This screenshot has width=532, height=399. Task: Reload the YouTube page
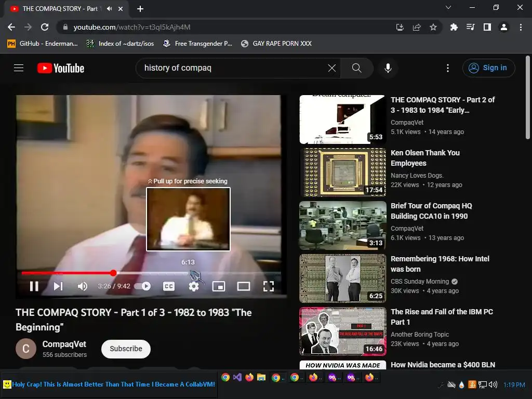[45, 27]
